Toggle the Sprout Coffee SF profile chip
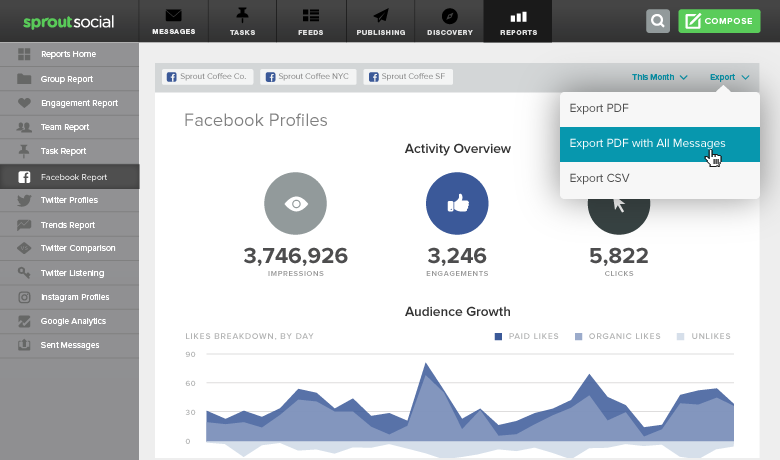The height and width of the screenshot is (460, 780). click(408, 77)
